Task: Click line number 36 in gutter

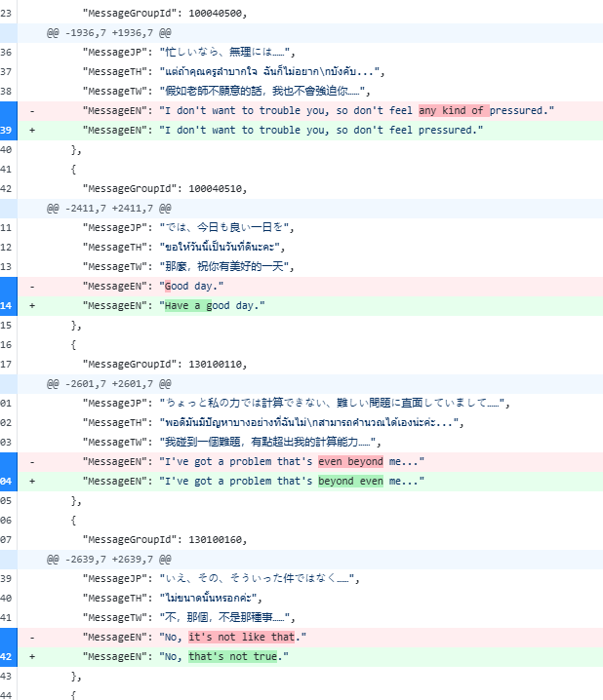Action: 6,53
